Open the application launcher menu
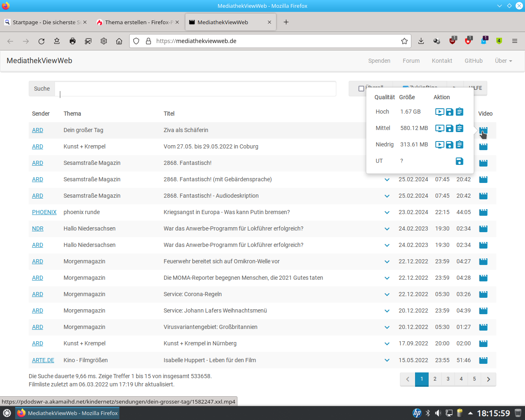This screenshot has width=525, height=420. tap(7, 413)
